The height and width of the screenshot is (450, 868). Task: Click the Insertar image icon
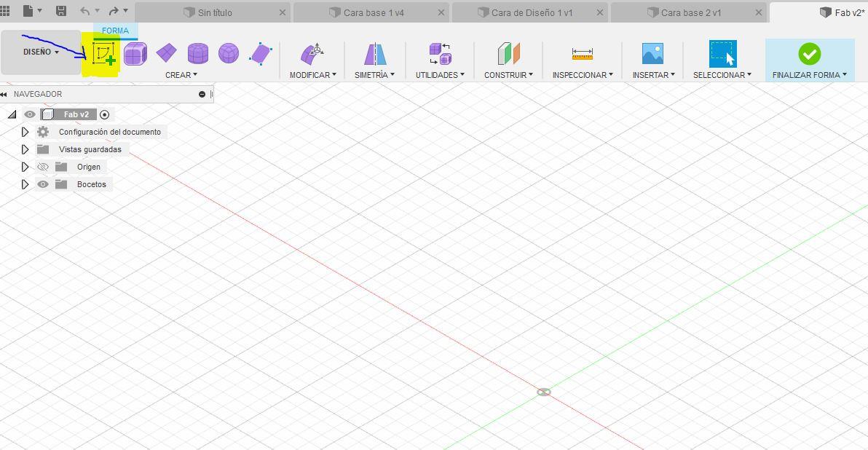(652, 54)
